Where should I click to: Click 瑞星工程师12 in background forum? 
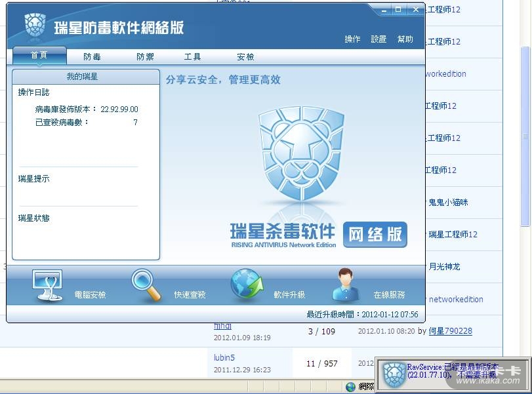click(453, 234)
